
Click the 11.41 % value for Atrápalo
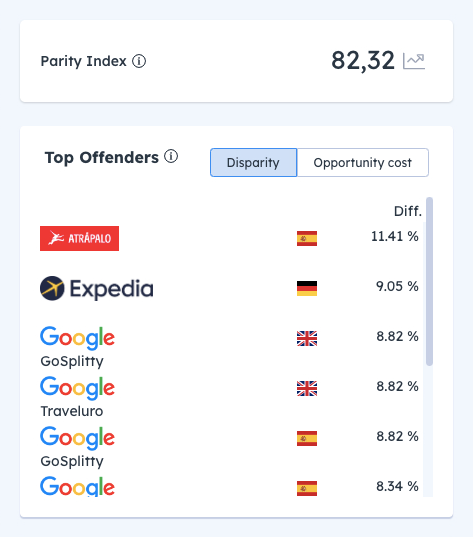pyautogui.click(x=395, y=236)
